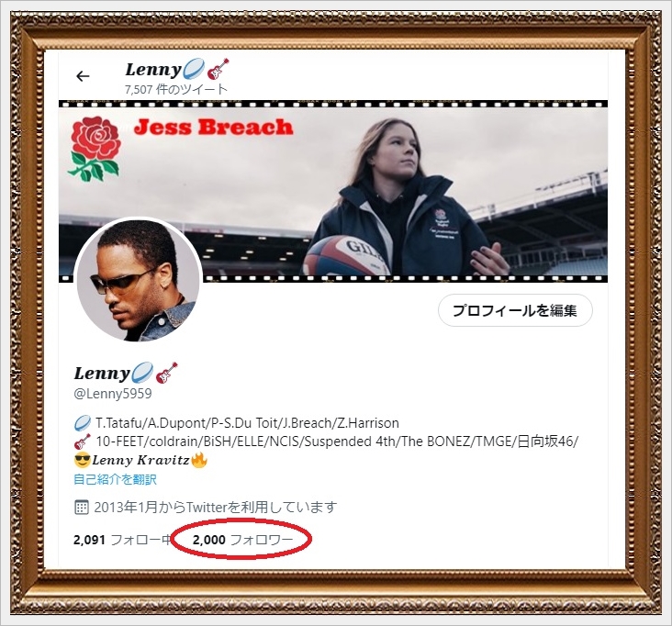Click the rugby ball emoji in the bio
672x626 pixels.
(x=83, y=423)
